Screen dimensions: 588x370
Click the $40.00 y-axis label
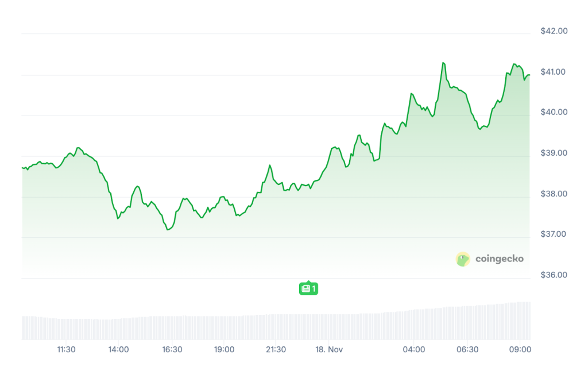pyautogui.click(x=554, y=112)
